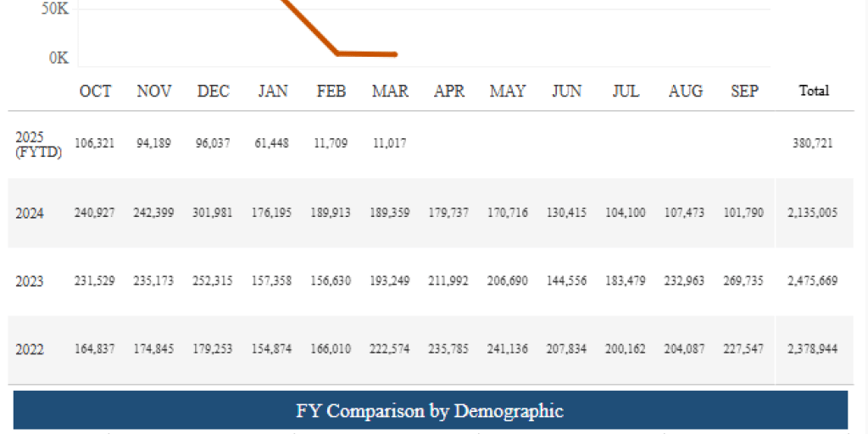Click the Total column header
The image size is (868, 434).
tap(814, 91)
